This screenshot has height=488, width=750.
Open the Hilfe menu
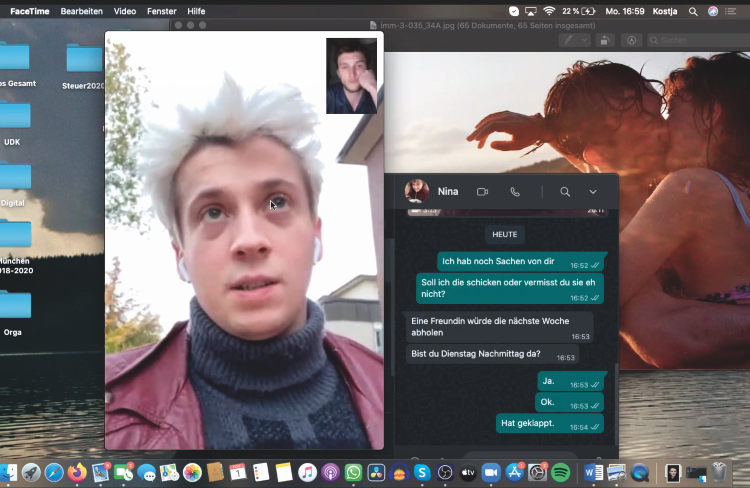click(196, 11)
